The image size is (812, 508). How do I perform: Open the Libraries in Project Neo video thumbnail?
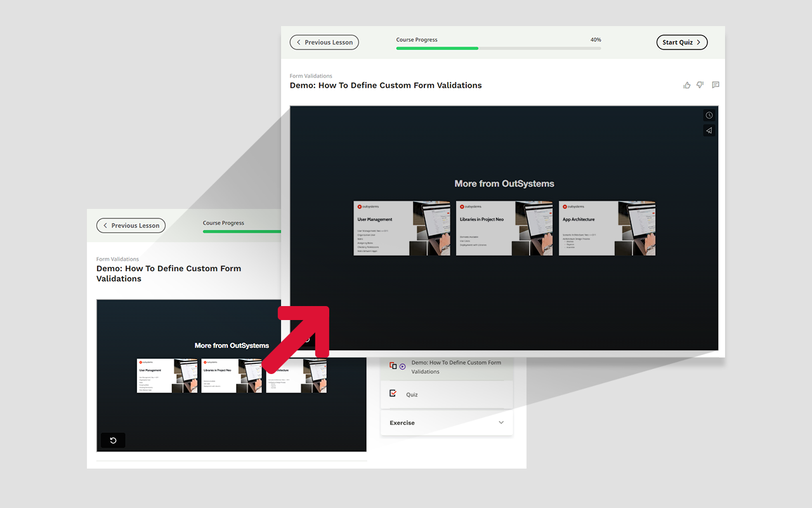504,228
